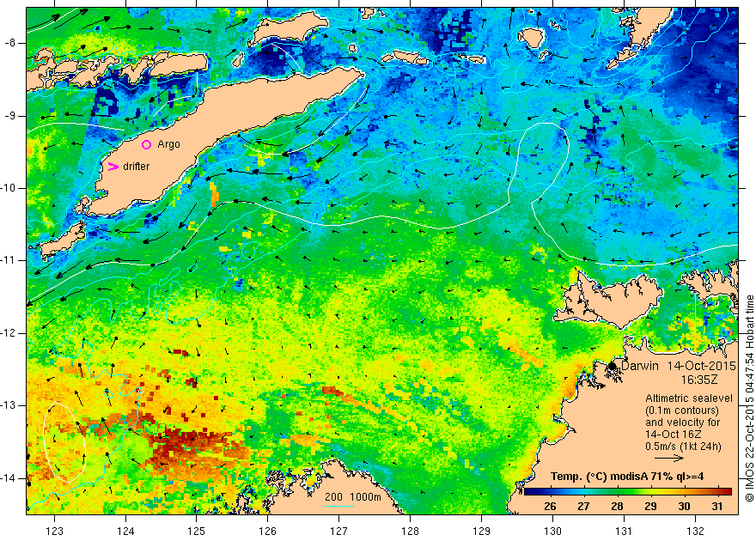Click the latitude axis label '-13'
Image resolution: width=756 pixels, height=541 pixels.
(9, 405)
